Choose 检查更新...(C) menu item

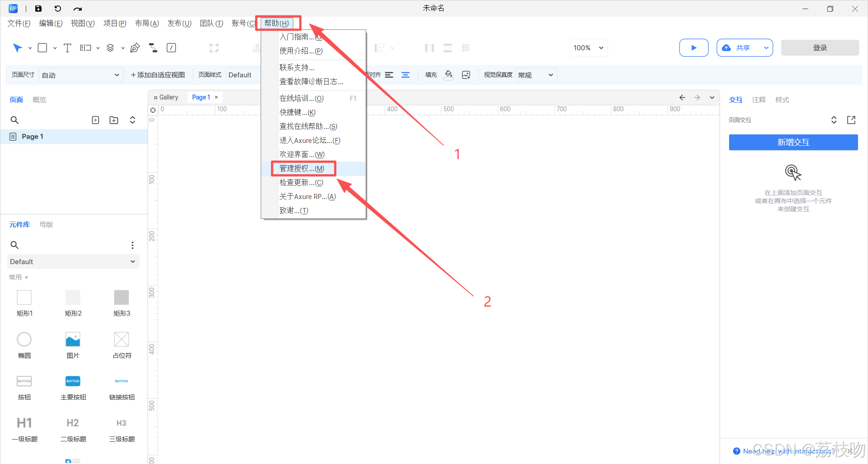[314, 183]
